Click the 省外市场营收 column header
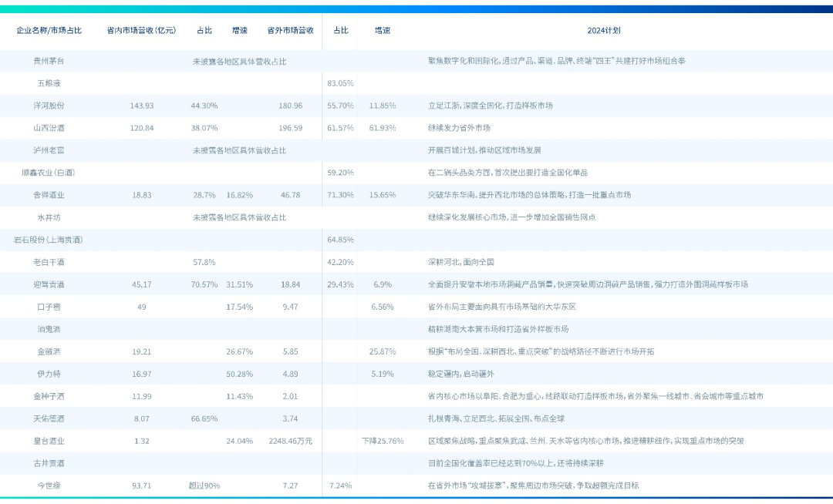 [x=290, y=30]
